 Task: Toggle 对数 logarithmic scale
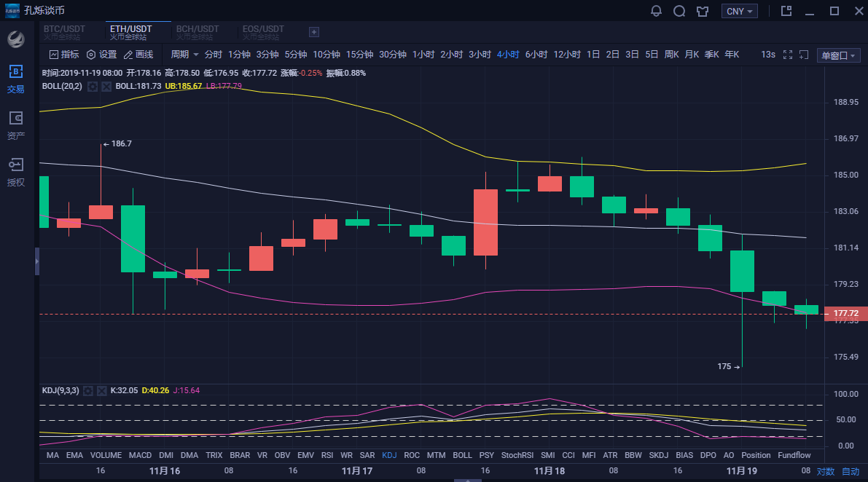point(826,472)
